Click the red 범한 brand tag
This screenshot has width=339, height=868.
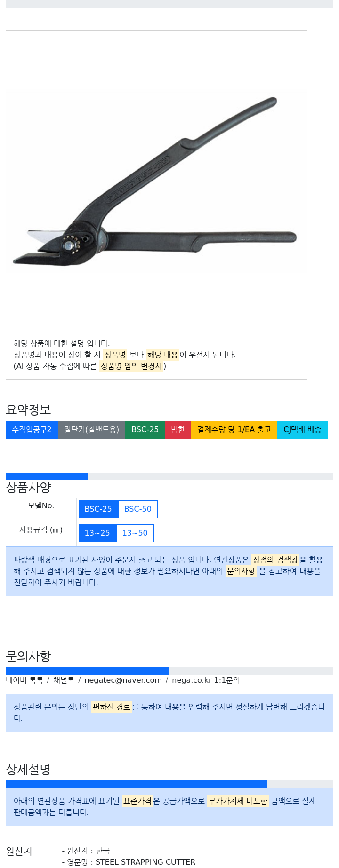point(178,430)
